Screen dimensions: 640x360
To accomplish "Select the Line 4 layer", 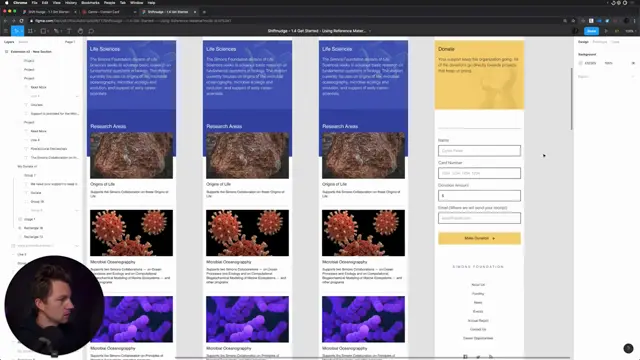I will click(x=35, y=140).
